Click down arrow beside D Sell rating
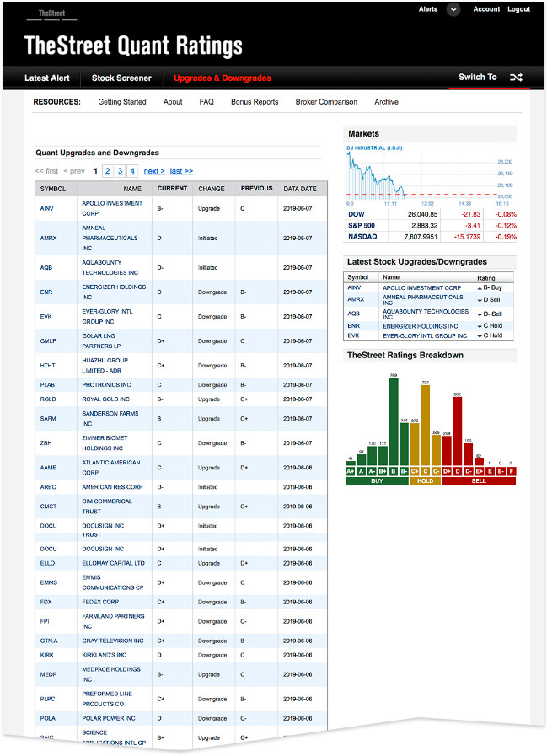This screenshot has width=547, height=756. tap(480, 300)
